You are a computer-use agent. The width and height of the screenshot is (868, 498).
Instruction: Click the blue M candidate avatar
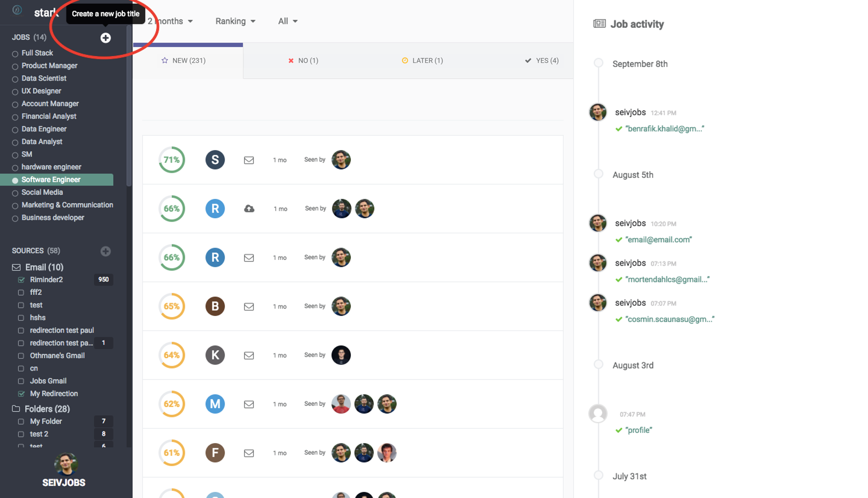215,404
